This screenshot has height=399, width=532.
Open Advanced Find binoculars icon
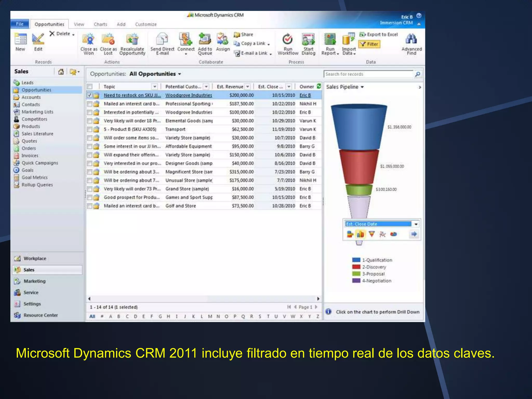(411, 39)
